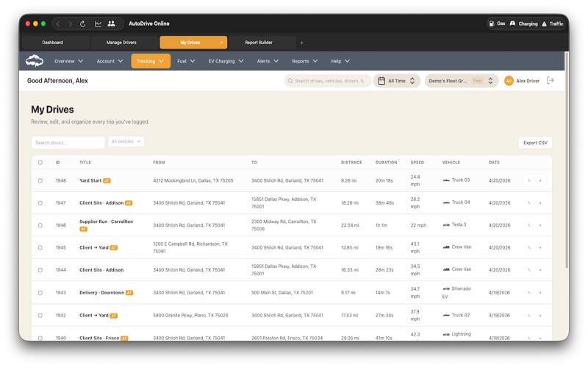This screenshot has height=368, width=588.
Task: Select the checkbox for drive 1948
Action: pos(40,180)
